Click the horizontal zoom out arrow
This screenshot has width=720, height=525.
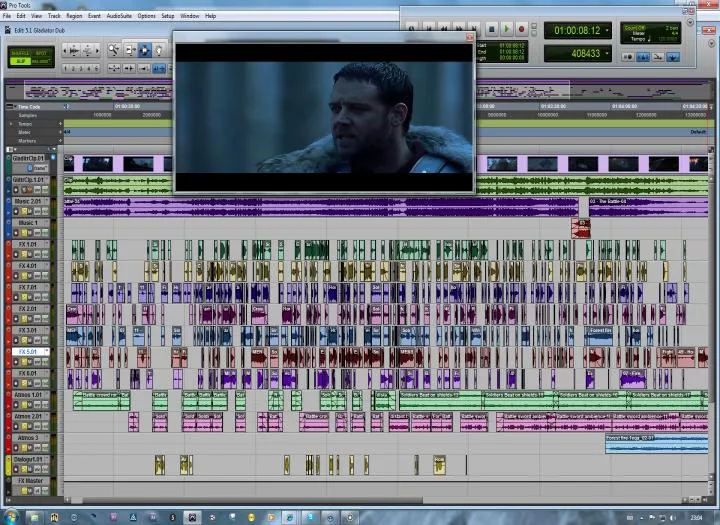tap(64, 50)
